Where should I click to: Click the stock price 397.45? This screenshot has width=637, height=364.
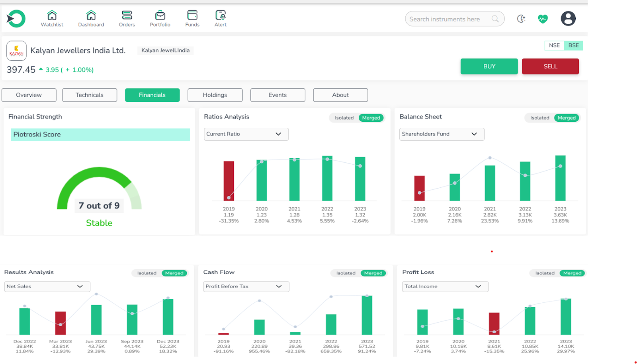tap(21, 70)
